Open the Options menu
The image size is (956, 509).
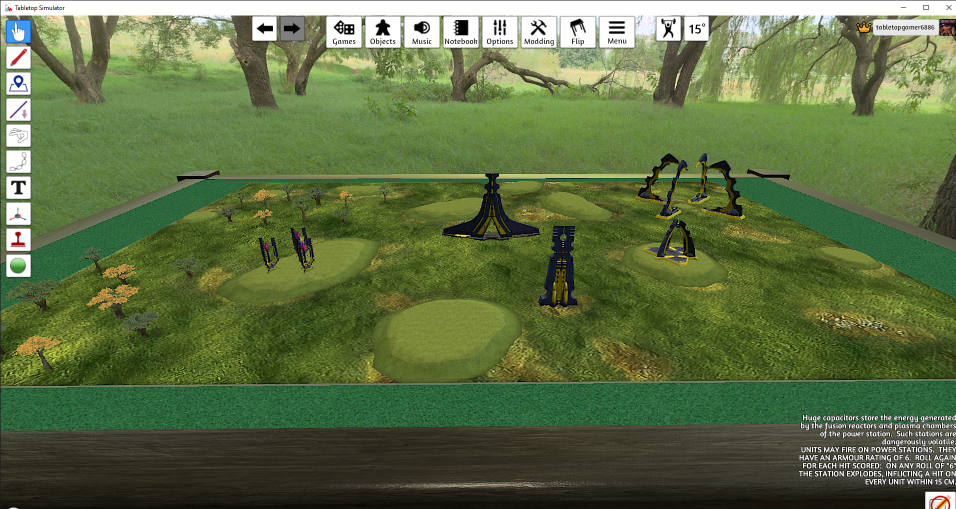pyautogui.click(x=500, y=32)
